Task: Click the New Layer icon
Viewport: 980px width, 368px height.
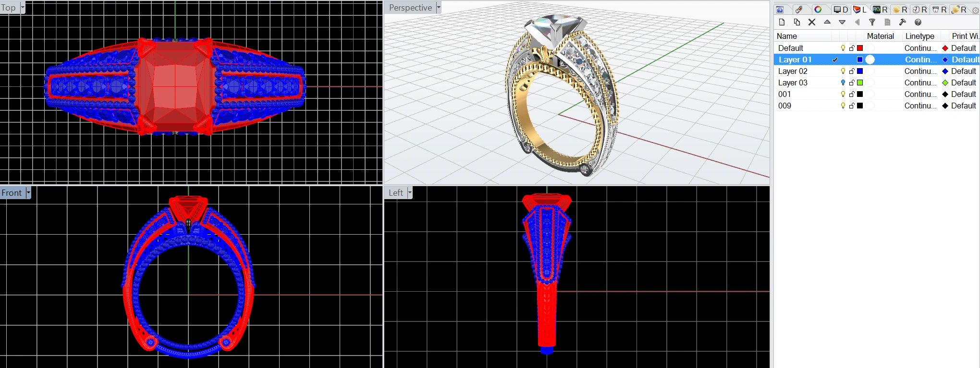Action: pyautogui.click(x=782, y=22)
